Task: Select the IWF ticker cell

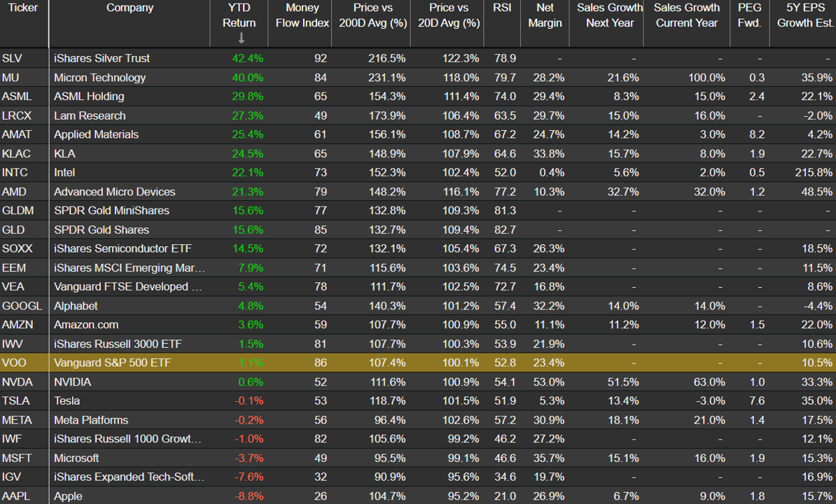Action: pyautogui.click(x=12, y=440)
